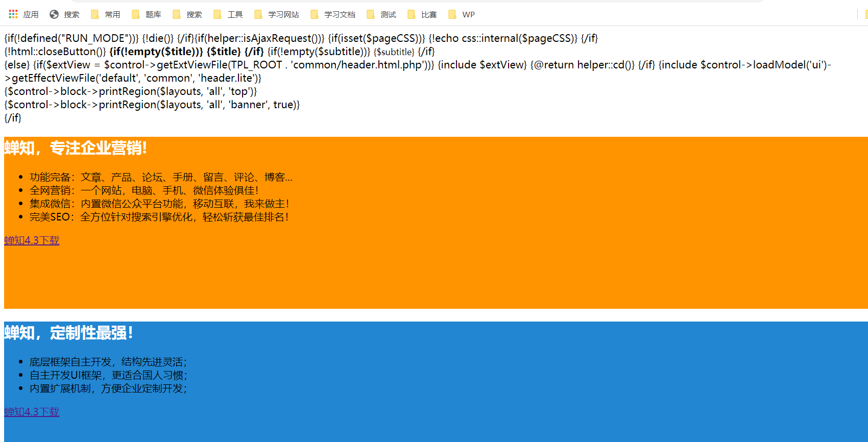Click the bold {$title} template text

[224, 52]
